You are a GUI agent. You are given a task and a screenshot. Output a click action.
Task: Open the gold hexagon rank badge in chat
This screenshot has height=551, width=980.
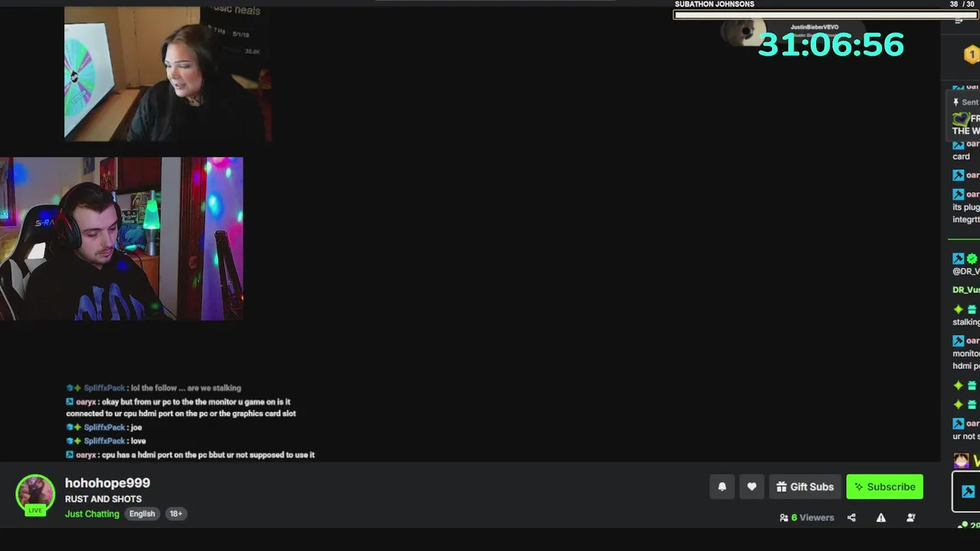point(971,55)
